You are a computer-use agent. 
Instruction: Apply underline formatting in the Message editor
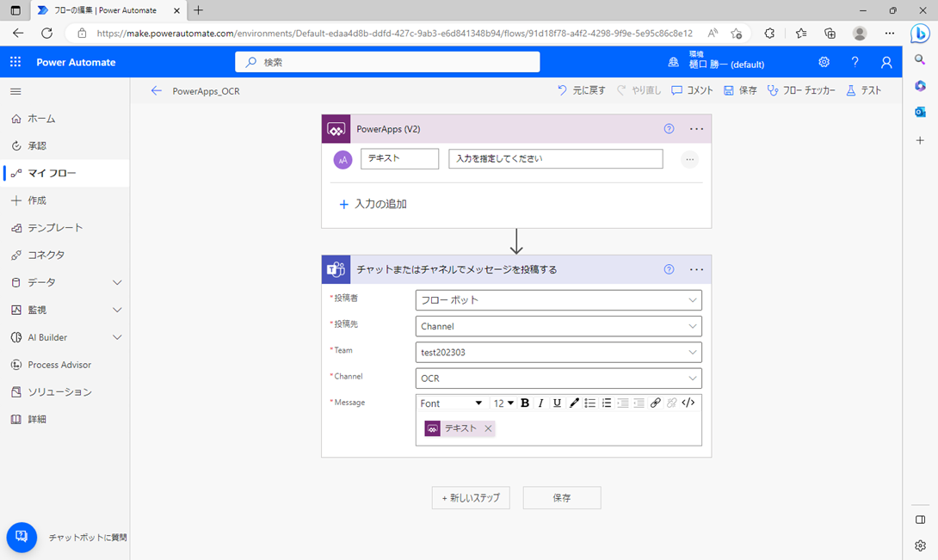pyautogui.click(x=557, y=403)
